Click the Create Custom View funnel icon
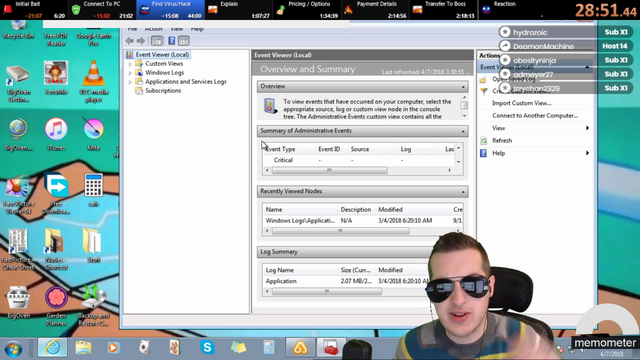Image resolution: width=640 pixels, height=360 pixels. [484, 91]
